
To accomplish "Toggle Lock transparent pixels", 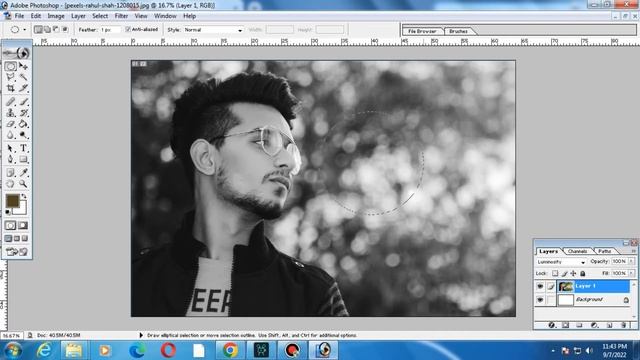I will [x=555, y=273].
